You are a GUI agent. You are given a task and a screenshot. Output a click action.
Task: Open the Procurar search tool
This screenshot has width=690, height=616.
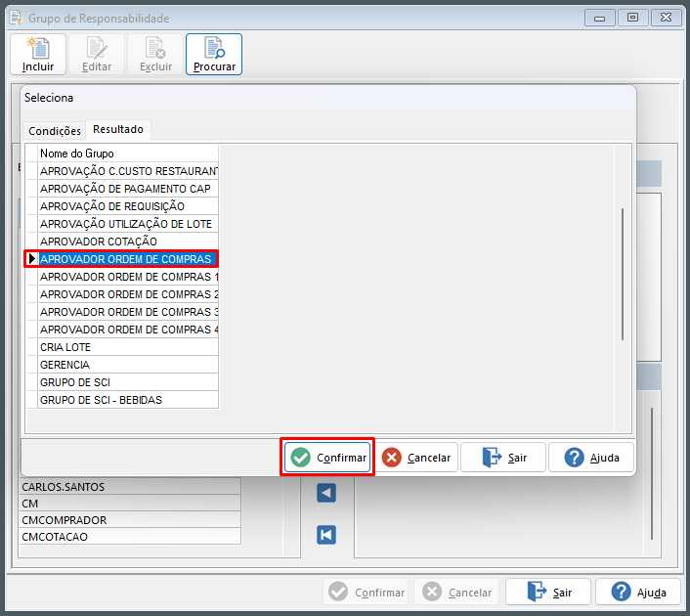point(214,54)
